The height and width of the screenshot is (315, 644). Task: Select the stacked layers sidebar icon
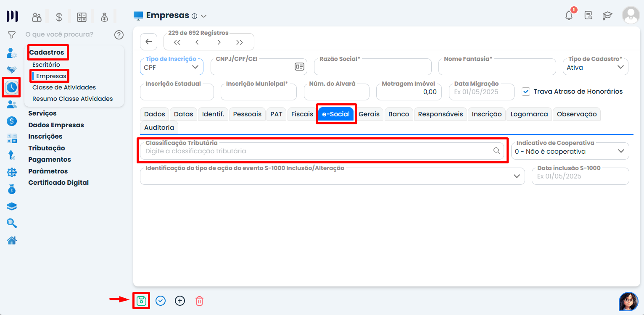(12, 206)
